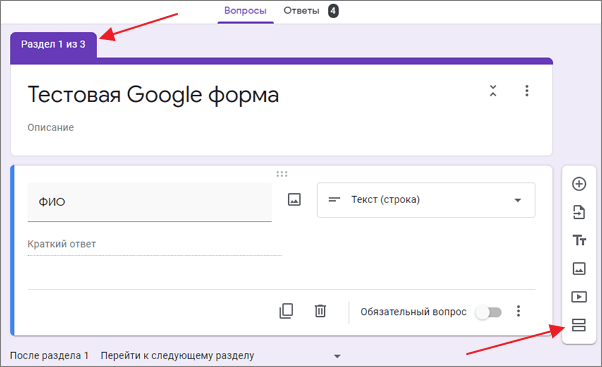Add a new question with plus icon
Screen dimensions: 602x367
click(579, 184)
